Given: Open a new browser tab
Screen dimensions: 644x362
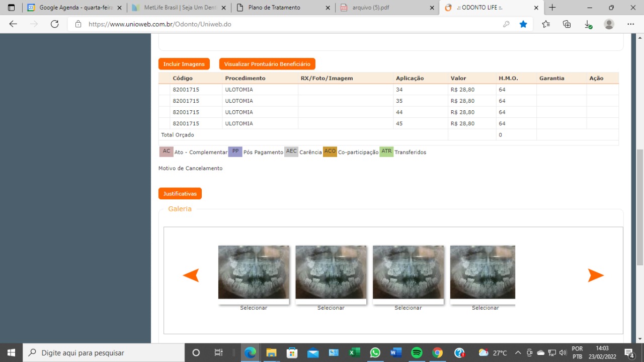Looking at the screenshot, I should click(x=552, y=8).
